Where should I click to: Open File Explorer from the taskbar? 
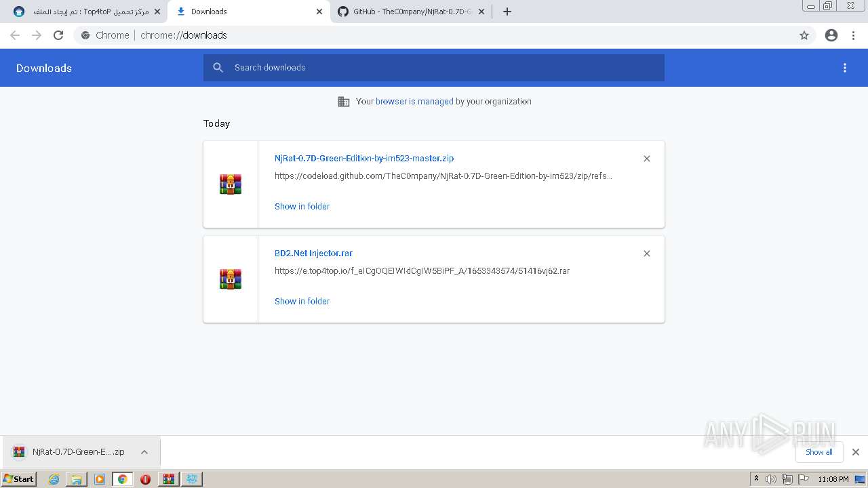(77, 479)
